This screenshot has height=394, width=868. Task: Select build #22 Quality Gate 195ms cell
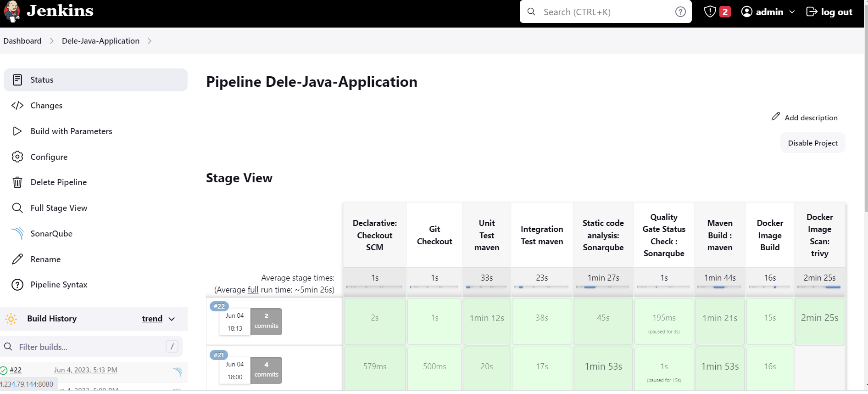[664, 321]
